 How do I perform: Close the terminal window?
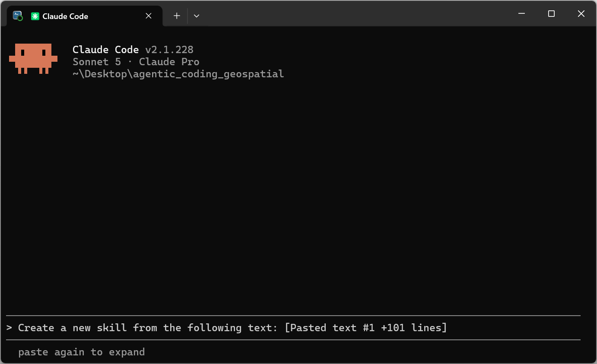(x=581, y=14)
